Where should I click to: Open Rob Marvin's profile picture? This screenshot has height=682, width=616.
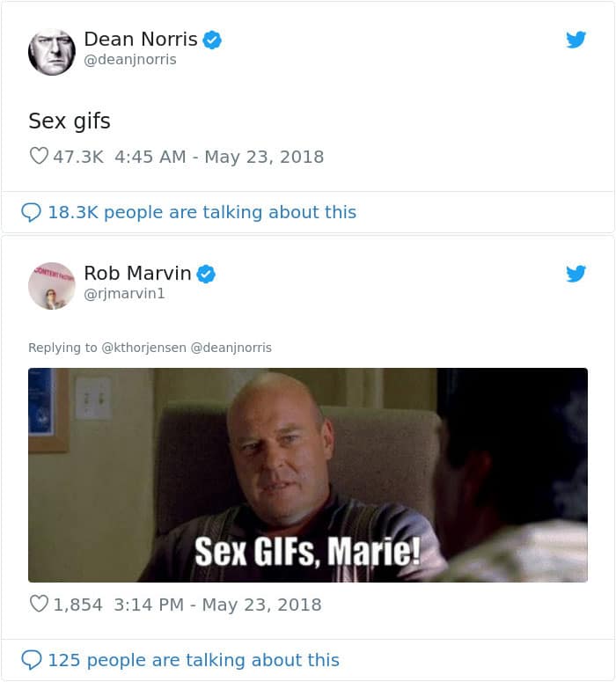click(x=51, y=285)
